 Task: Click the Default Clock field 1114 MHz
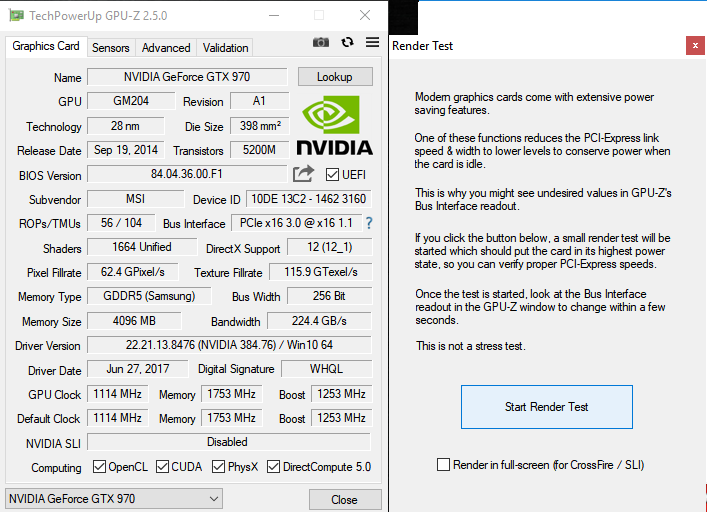(x=117, y=418)
